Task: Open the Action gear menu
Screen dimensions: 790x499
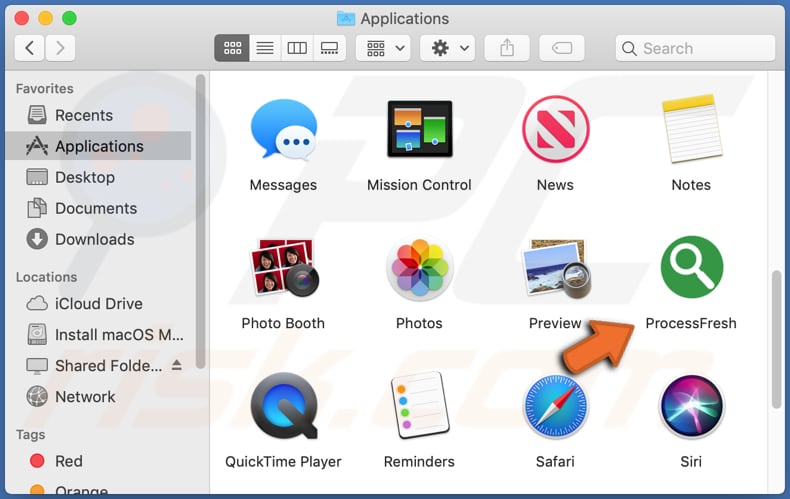Action: coord(448,48)
